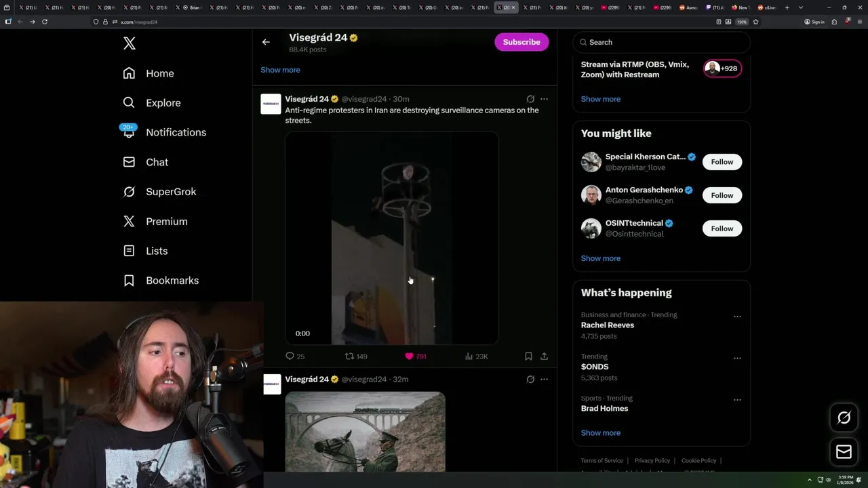
Task: Open a new browser tab
Action: [x=787, y=7]
